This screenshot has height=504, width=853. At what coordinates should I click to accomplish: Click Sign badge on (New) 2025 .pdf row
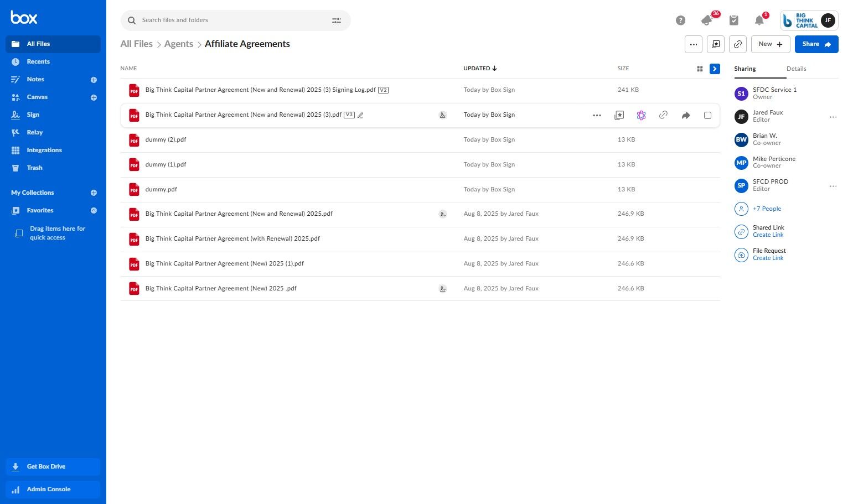(x=443, y=289)
